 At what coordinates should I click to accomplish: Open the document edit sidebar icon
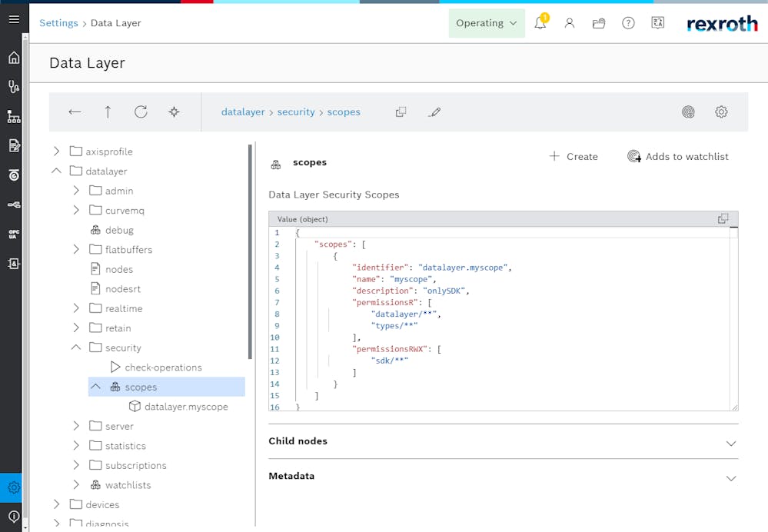pos(14,145)
